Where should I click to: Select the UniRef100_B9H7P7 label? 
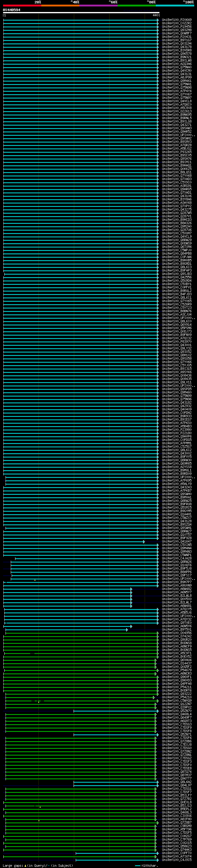[x=176, y=582]
